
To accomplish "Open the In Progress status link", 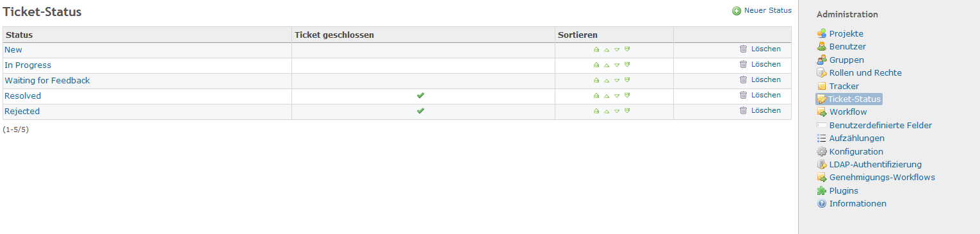I will [x=28, y=65].
